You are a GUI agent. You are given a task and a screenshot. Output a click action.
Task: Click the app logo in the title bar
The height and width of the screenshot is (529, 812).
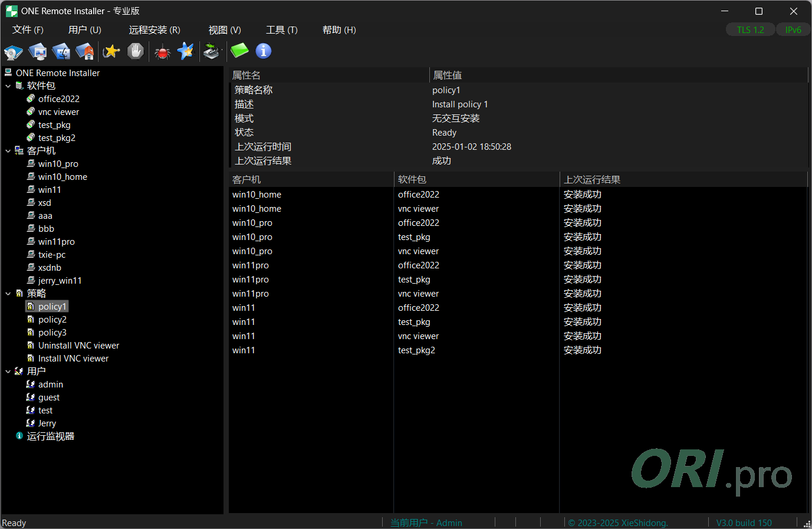(11, 11)
